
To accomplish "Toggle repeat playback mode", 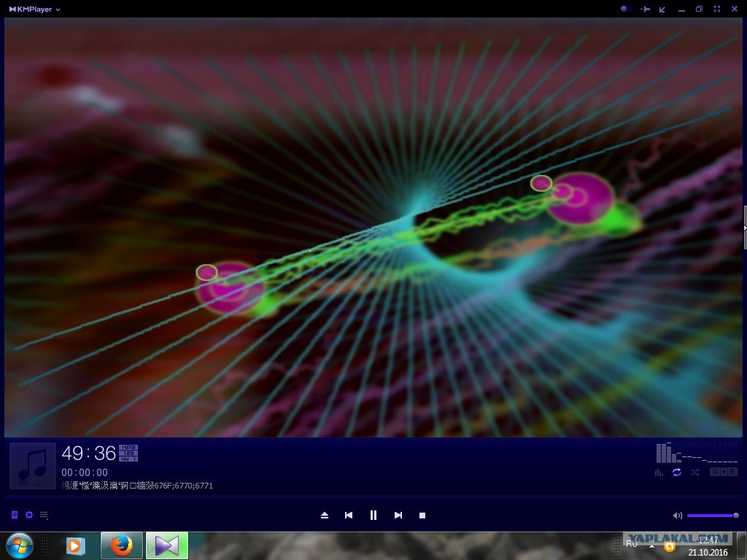I will click(676, 472).
